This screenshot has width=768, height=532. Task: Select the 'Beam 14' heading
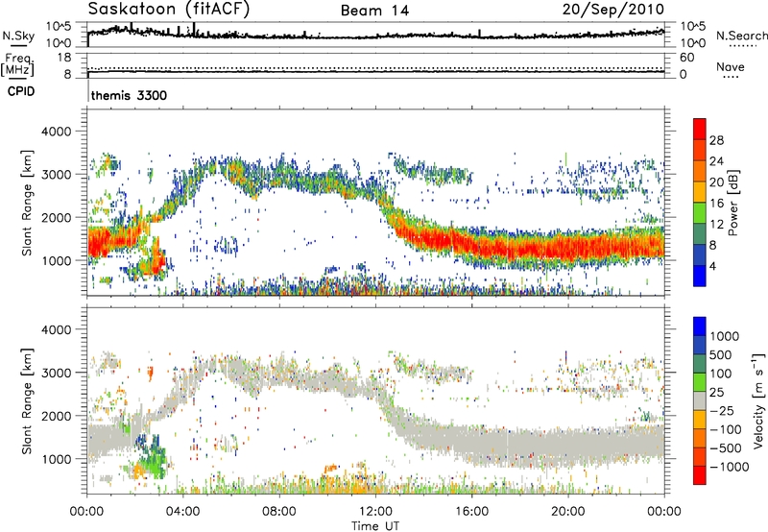[374, 11]
